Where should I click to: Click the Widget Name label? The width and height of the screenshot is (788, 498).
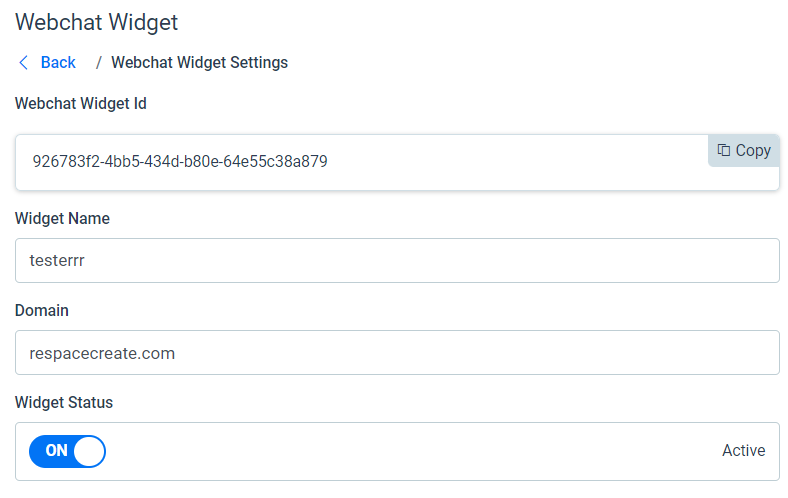(x=62, y=219)
